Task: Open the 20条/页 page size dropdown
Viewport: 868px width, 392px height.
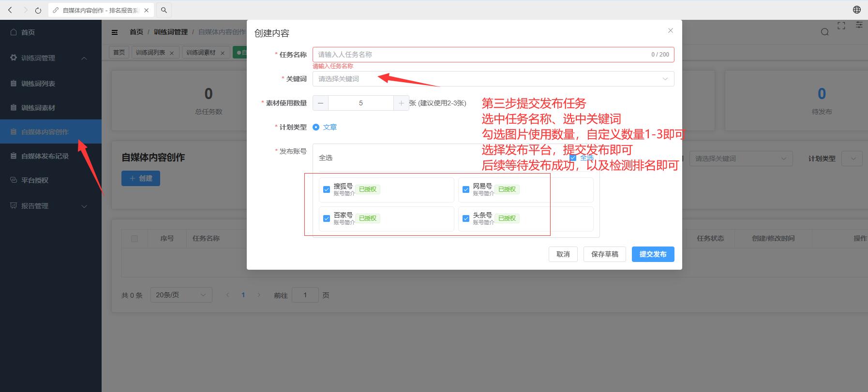Action: [181, 295]
